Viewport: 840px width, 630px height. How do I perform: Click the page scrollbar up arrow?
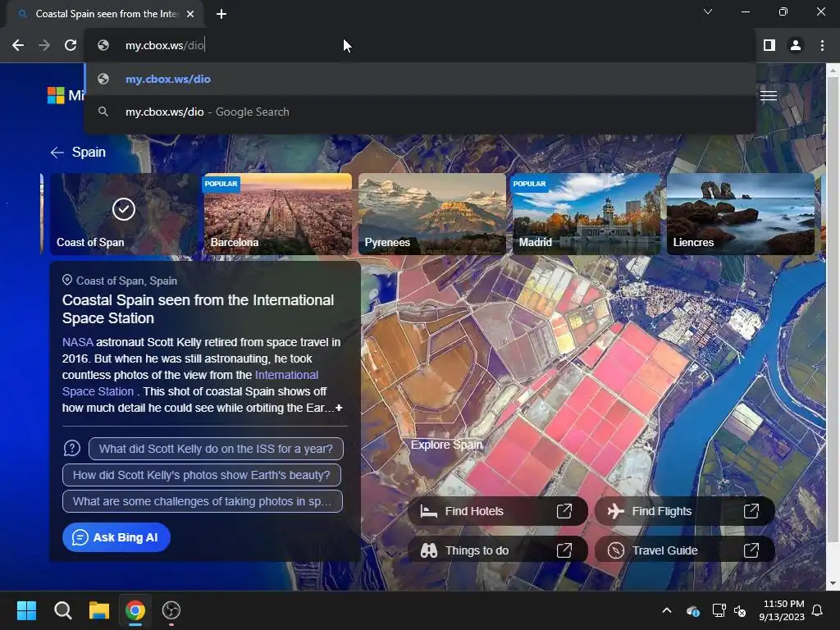tap(833, 71)
